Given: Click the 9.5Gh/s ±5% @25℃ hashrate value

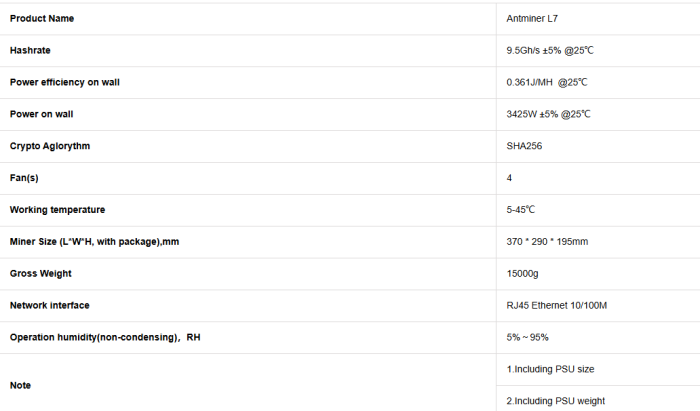Looking at the screenshot, I should [550, 50].
